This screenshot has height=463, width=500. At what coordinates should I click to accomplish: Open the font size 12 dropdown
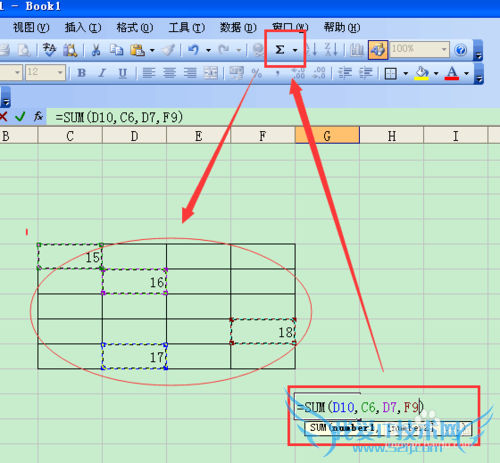[60, 72]
